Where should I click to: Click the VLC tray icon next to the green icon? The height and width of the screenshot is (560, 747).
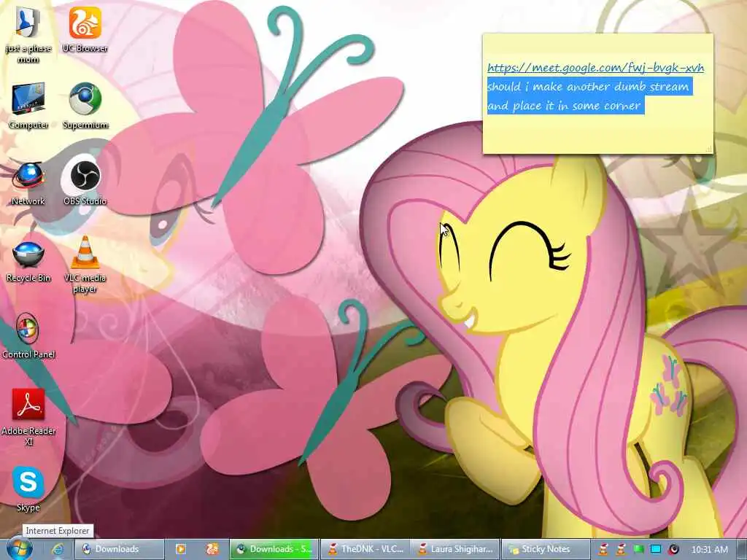[621, 549]
